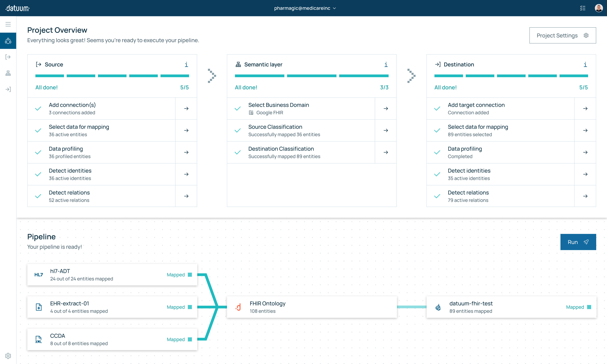This screenshot has width=607, height=364.
Task: Click the user avatar in header
Action: [x=599, y=8]
